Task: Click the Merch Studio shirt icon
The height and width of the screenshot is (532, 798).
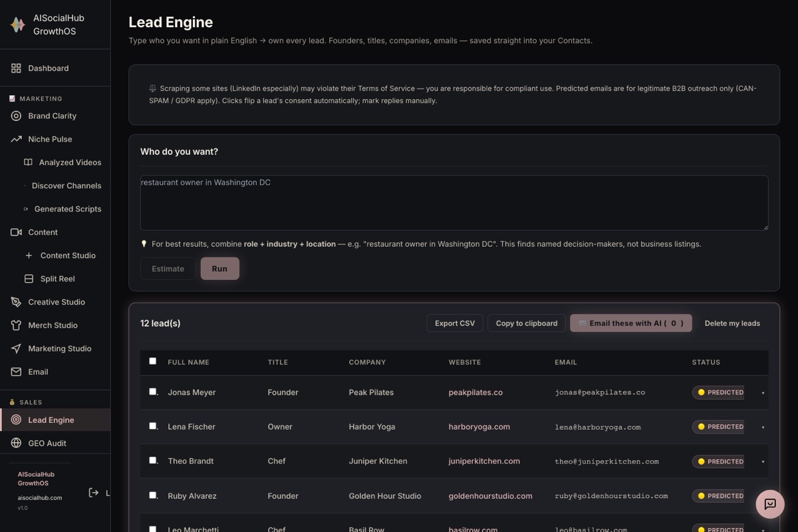Action: (16, 325)
